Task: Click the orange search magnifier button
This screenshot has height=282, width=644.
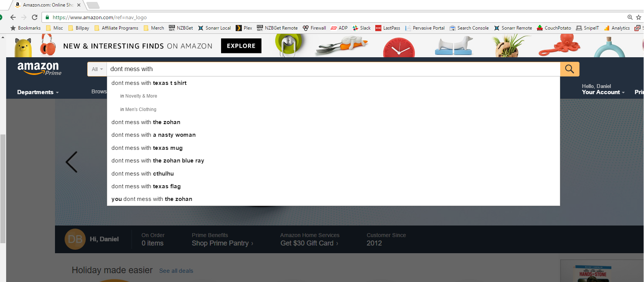Action: tap(569, 69)
